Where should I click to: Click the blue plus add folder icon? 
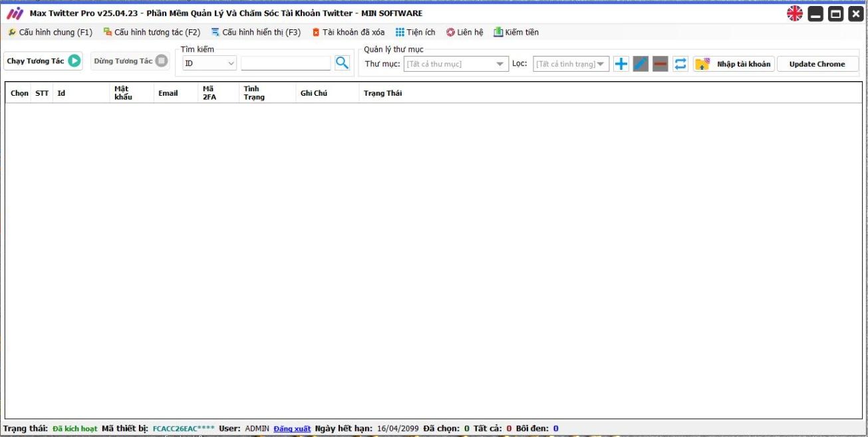[621, 64]
